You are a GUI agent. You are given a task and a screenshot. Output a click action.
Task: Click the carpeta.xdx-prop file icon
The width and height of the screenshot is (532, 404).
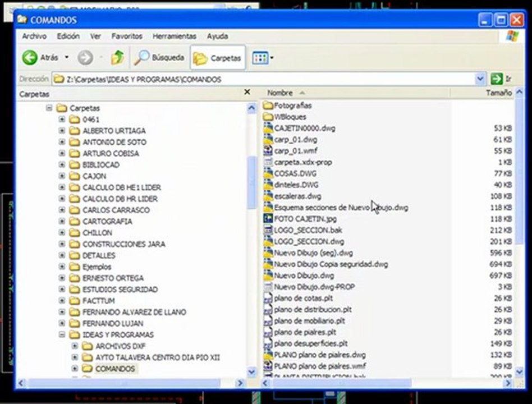point(268,162)
